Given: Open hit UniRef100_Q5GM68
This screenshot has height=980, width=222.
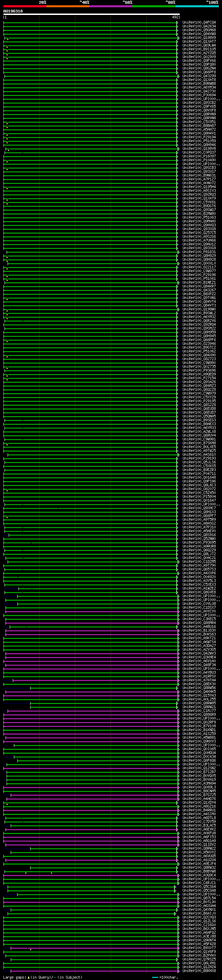Looking at the screenshot, I should (x=199, y=30).
